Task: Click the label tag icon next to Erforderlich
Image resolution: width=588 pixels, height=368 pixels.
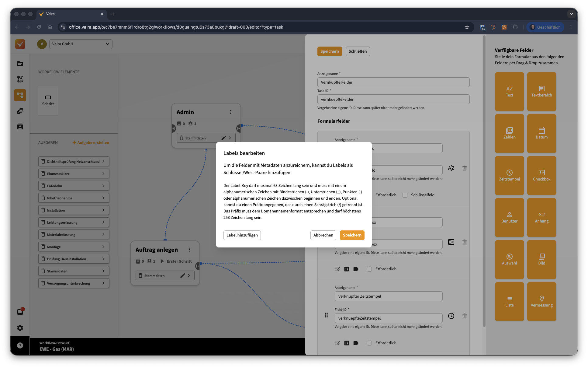Action: tap(356, 269)
